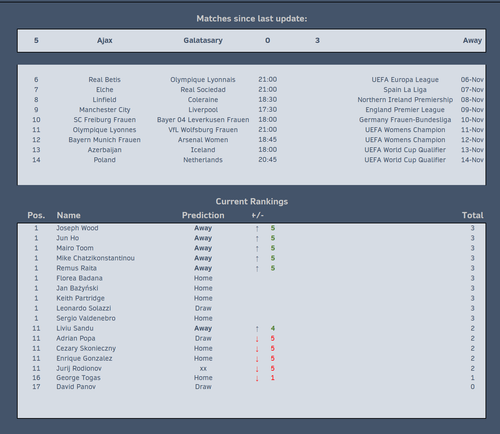Click the 'Current Rankings' heading

252,201
